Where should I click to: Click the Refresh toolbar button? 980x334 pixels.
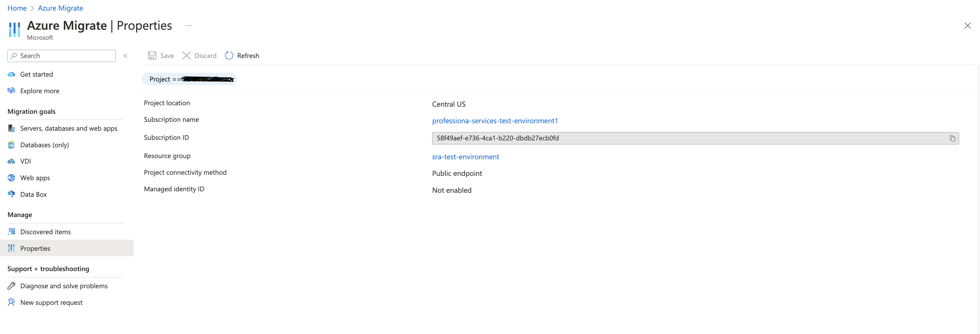coord(242,56)
